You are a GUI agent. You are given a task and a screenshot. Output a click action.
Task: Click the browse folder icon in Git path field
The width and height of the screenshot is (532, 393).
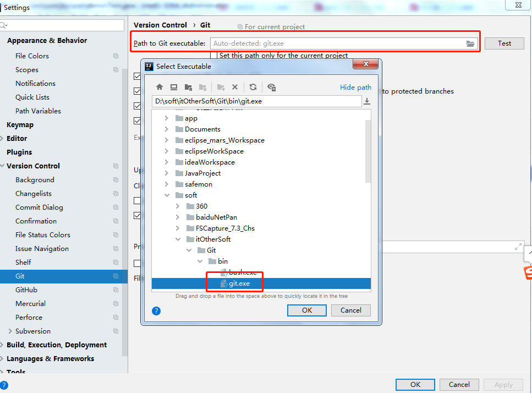click(470, 43)
